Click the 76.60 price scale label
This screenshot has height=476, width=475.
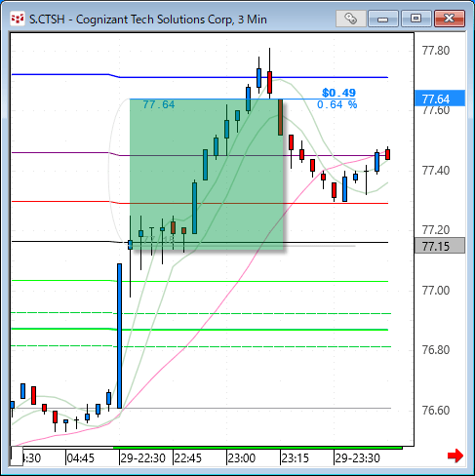coord(436,411)
